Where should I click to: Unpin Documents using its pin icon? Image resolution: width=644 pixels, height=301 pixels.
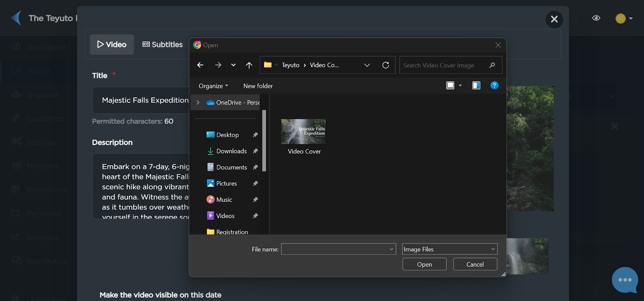(x=255, y=167)
